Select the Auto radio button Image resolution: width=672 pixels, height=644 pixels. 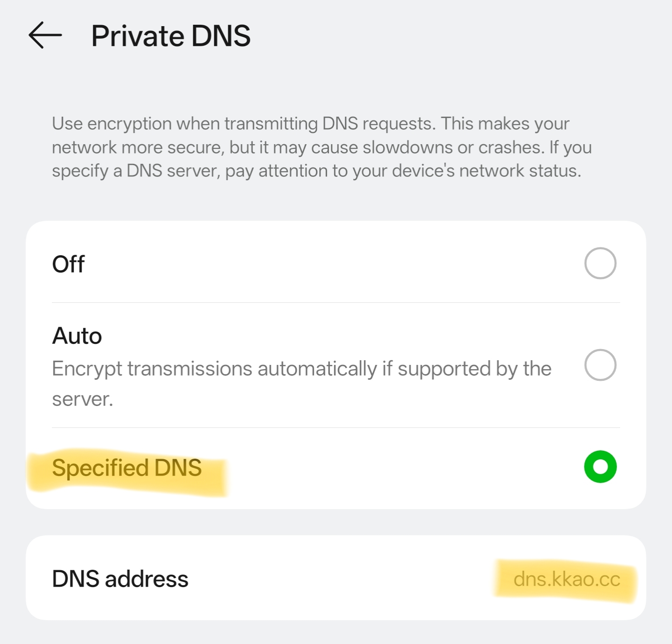point(600,365)
